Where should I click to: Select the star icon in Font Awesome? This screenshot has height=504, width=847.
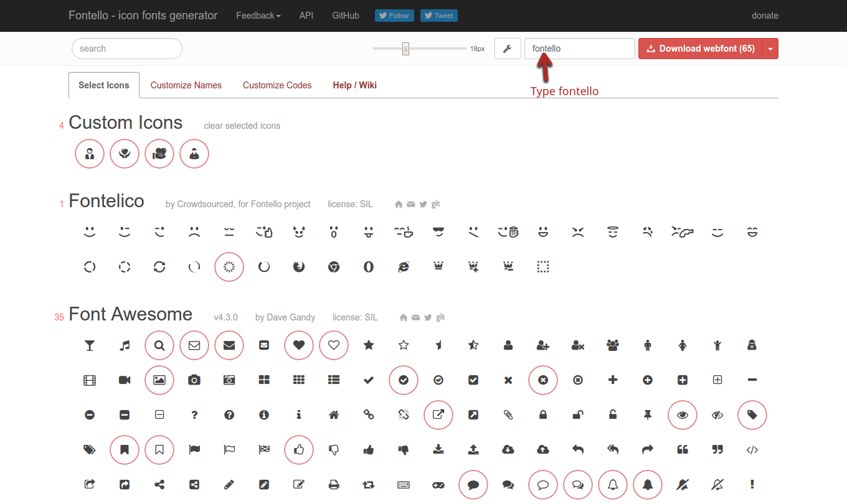[x=369, y=345]
